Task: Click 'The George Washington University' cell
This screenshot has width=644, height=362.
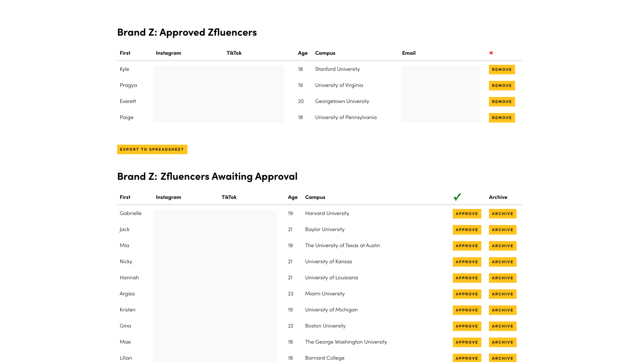Action: point(346,342)
